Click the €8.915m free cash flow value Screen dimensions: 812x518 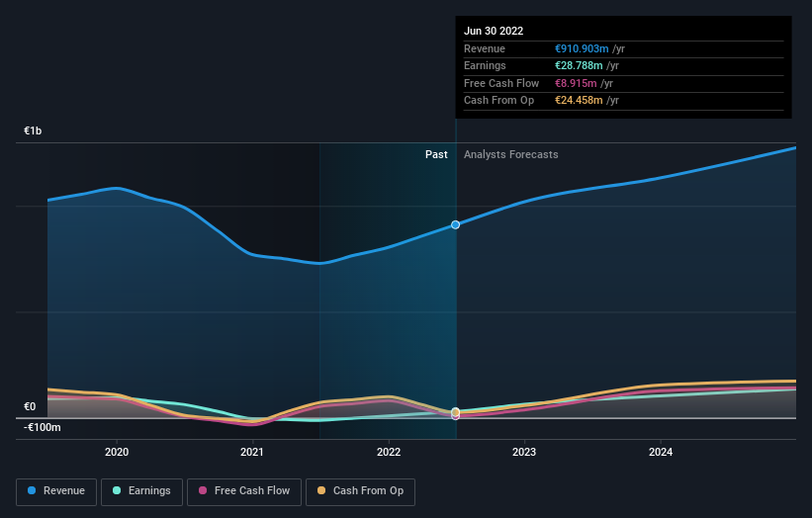576,83
